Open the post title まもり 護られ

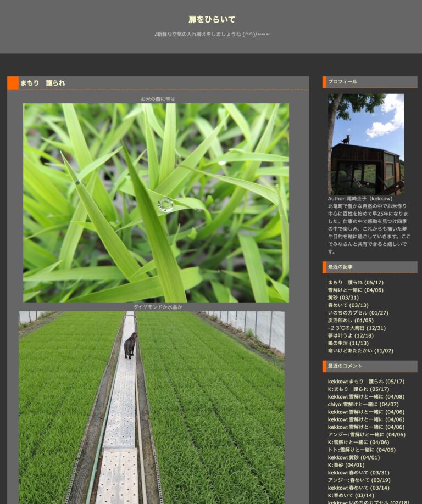(x=43, y=83)
